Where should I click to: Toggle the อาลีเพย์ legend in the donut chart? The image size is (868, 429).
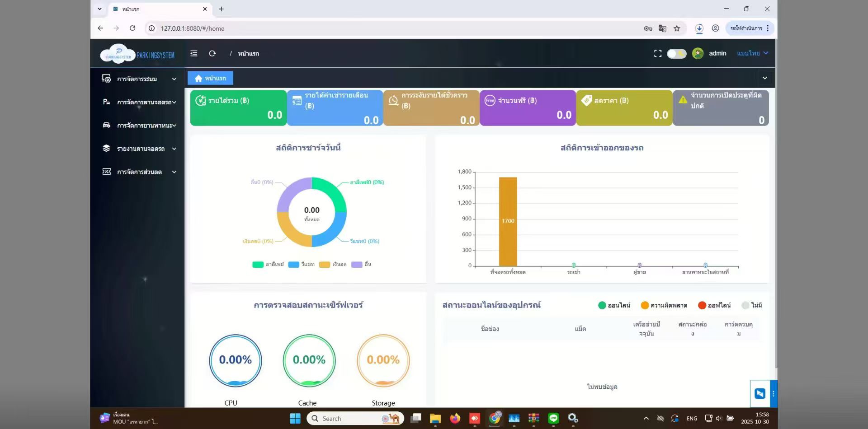click(268, 264)
